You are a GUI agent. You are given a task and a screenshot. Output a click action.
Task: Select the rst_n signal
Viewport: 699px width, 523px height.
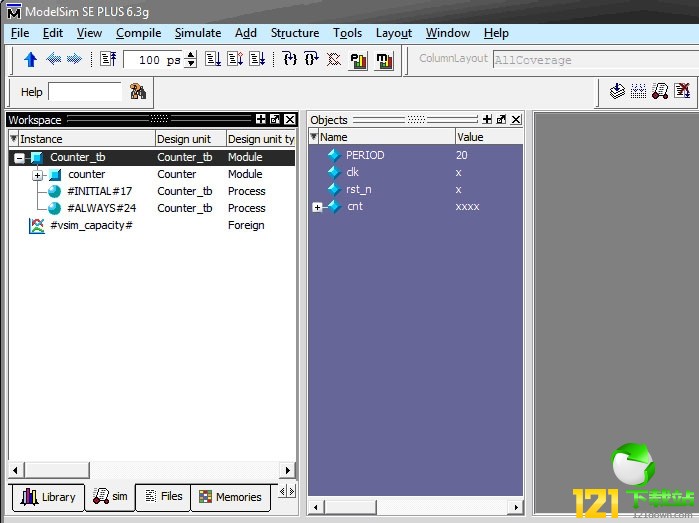415,189
